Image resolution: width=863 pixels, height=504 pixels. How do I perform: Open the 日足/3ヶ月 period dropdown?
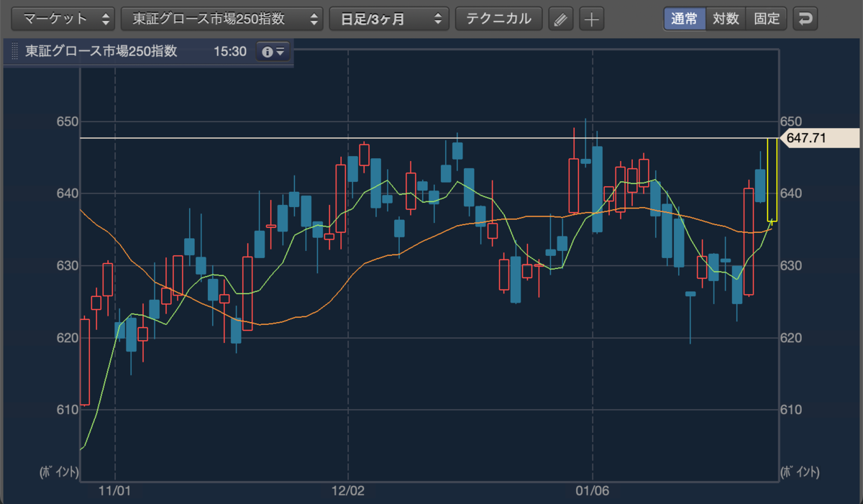point(389,19)
